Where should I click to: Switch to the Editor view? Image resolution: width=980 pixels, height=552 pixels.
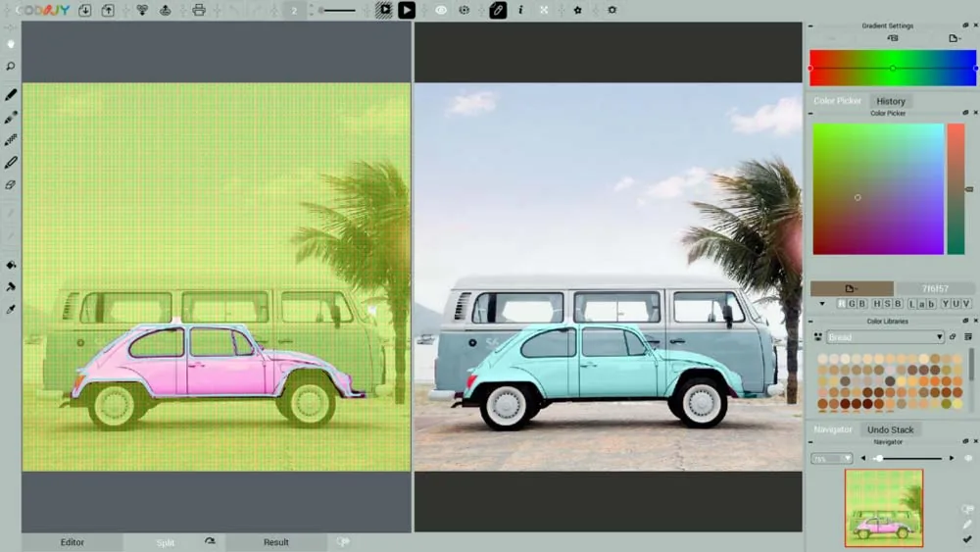coord(72,542)
